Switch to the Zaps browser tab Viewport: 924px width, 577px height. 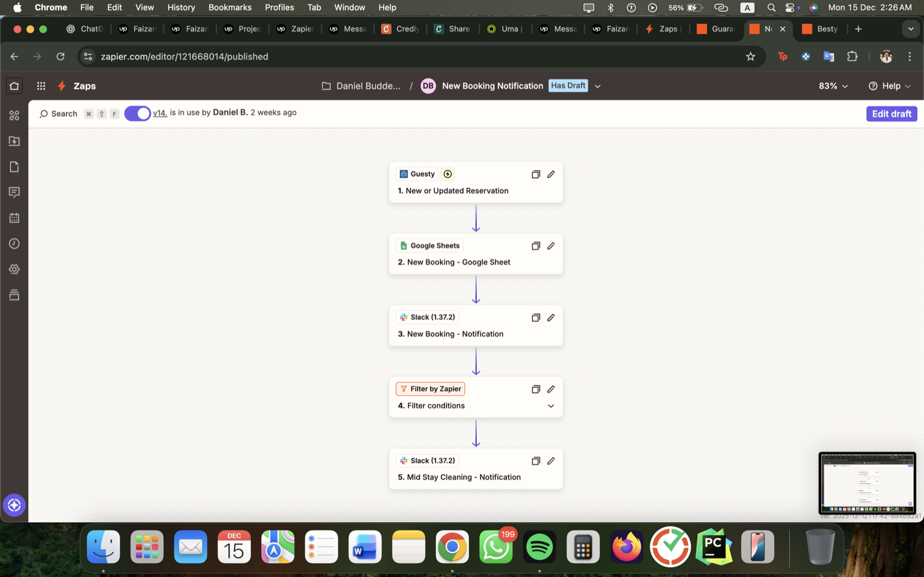[663, 29]
